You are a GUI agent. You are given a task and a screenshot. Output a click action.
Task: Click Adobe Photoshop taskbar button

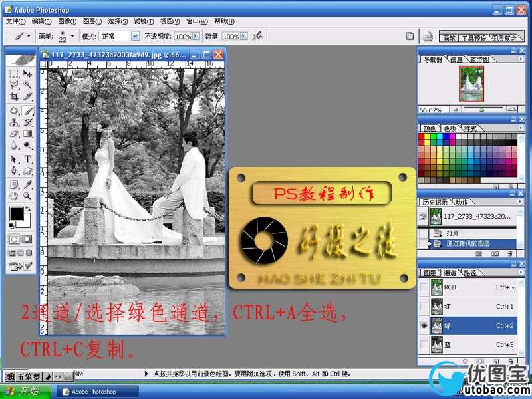tap(98, 392)
